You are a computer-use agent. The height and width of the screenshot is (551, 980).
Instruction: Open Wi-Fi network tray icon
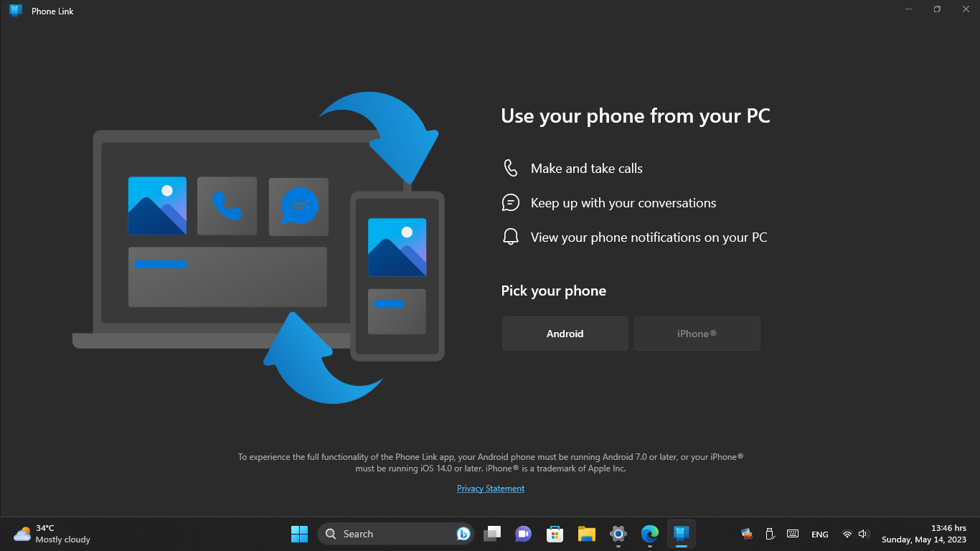coord(847,534)
